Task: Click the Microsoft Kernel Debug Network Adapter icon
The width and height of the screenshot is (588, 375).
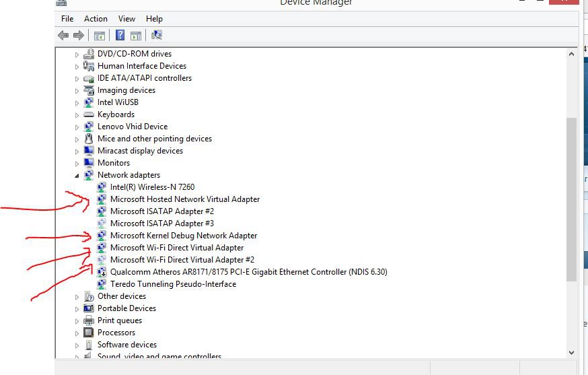Action: point(102,236)
